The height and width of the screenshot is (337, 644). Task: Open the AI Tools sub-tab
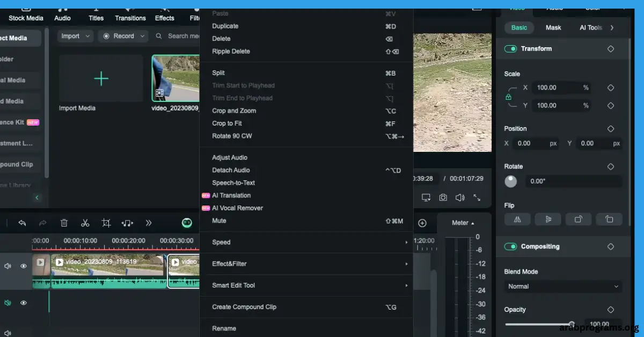pos(591,28)
